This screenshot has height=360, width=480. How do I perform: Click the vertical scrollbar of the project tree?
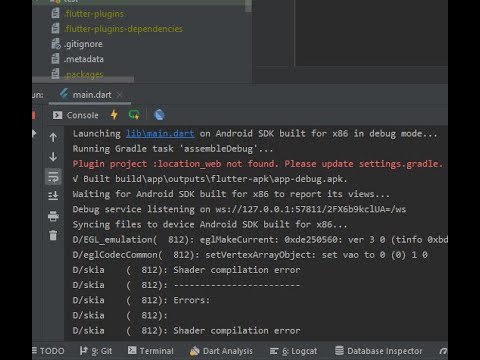click(x=248, y=6)
